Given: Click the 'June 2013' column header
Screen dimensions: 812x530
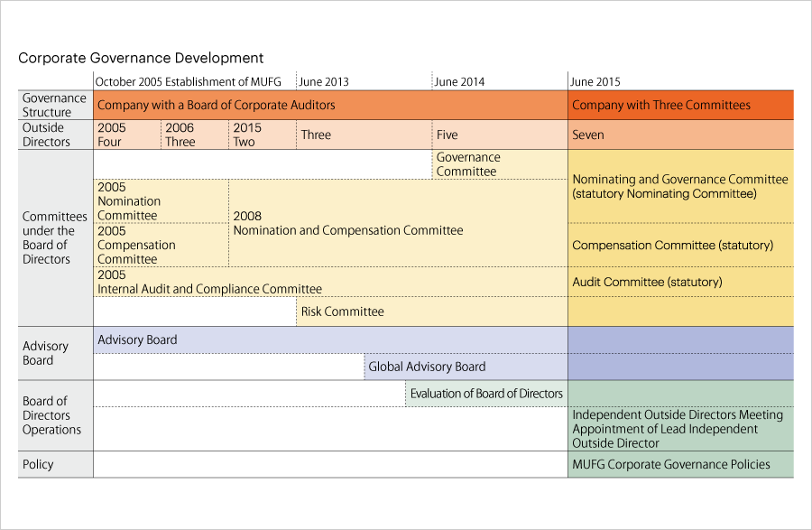Looking at the screenshot, I should click(324, 82).
